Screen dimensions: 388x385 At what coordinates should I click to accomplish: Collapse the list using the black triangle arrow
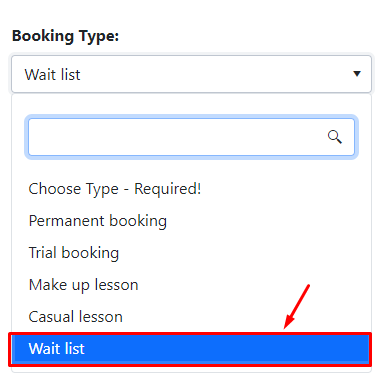click(x=357, y=74)
